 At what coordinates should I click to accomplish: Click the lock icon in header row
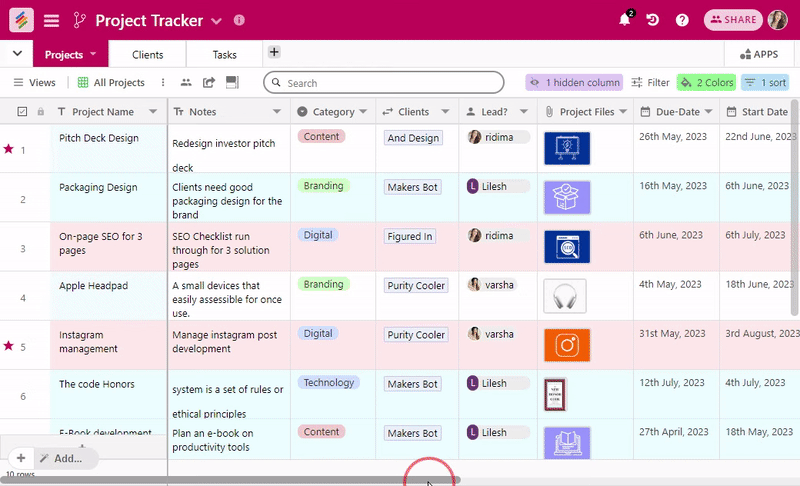click(x=40, y=112)
